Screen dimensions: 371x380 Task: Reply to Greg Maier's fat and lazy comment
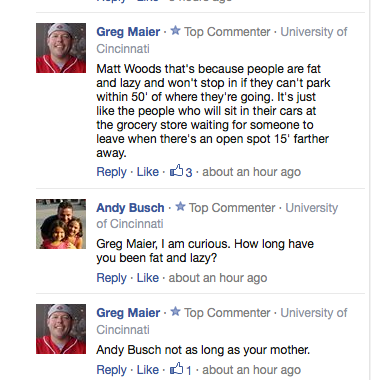112,172
